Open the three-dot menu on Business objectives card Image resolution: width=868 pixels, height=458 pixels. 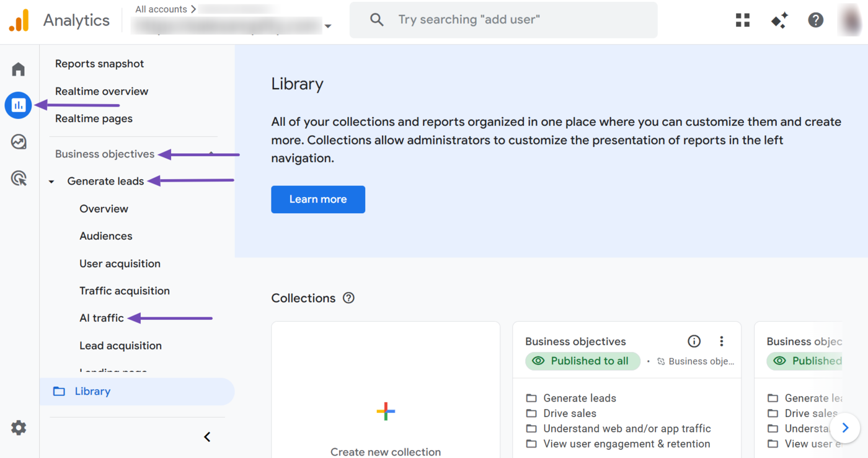click(x=721, y=341)
